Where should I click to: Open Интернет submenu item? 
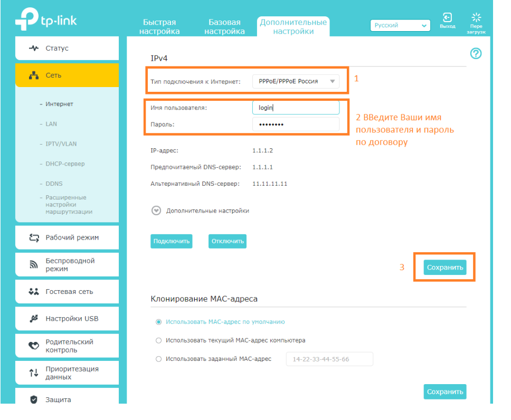pos(59,104)
